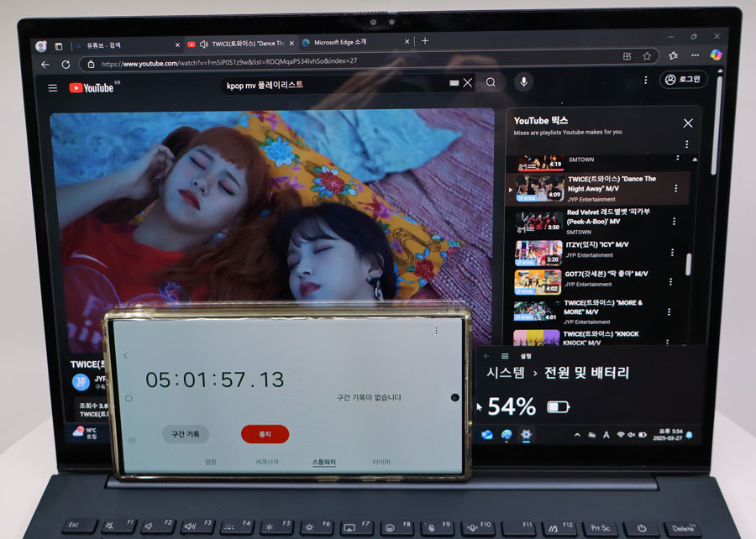
Task: Click the Edge Copilot icon
Action: [716, 55]
